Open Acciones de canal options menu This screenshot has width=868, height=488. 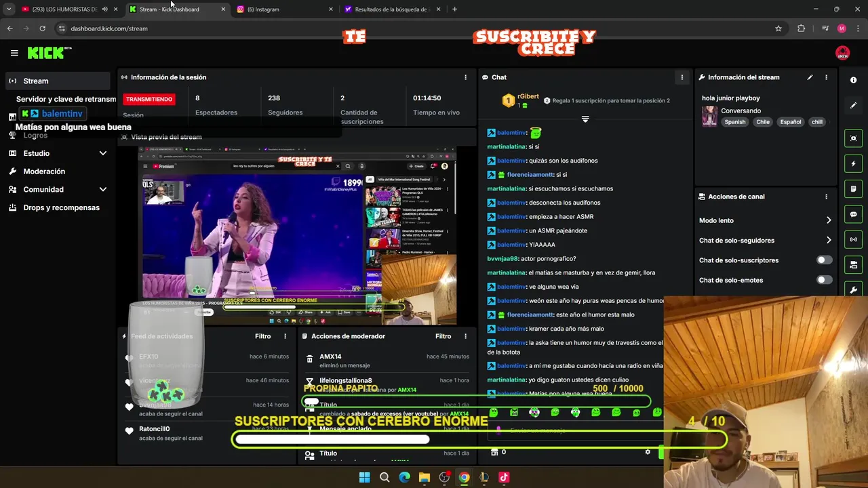pos(826,197)
